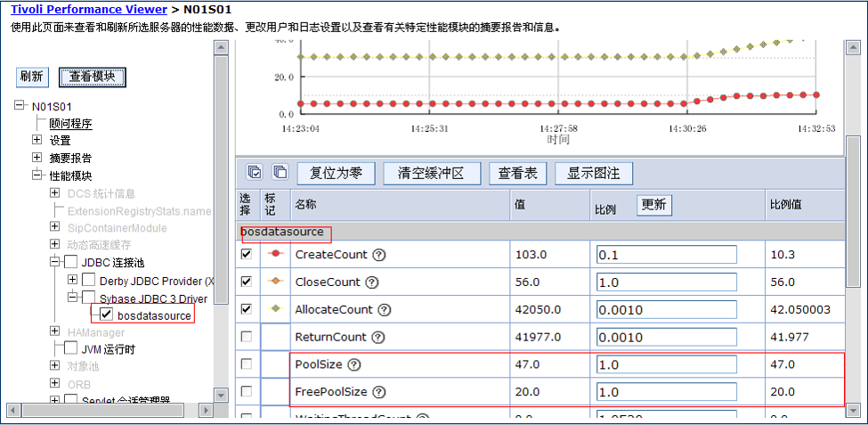Expand the 对象池 tree node

(x=55, y=365)
